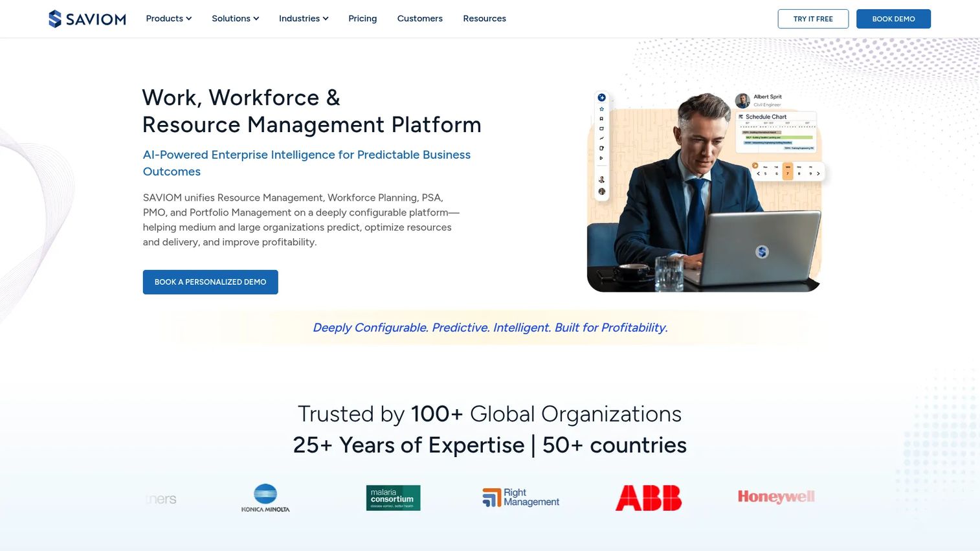Click 'Deeply Configurable. Predictive. Intelligent.' tagline

click(x=490, y=328)
